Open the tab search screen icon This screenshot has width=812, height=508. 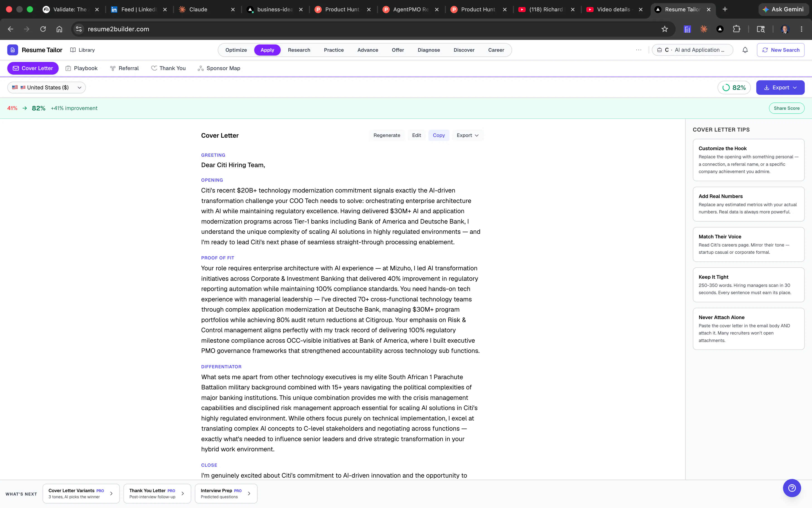click(761, 29)
